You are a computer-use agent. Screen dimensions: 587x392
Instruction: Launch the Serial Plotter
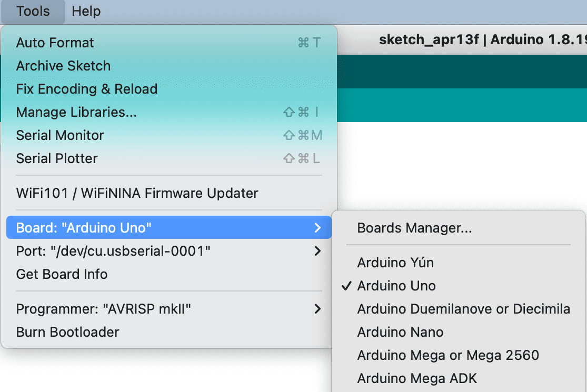click(169, 158)
